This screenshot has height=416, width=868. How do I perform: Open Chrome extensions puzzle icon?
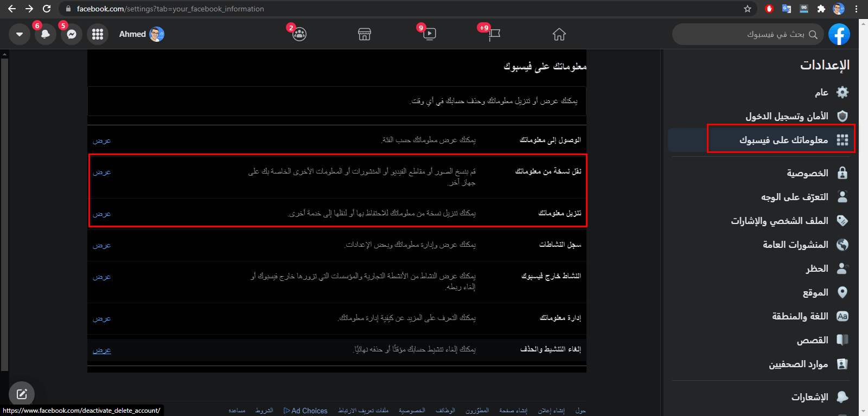click(x=821, y=9)
